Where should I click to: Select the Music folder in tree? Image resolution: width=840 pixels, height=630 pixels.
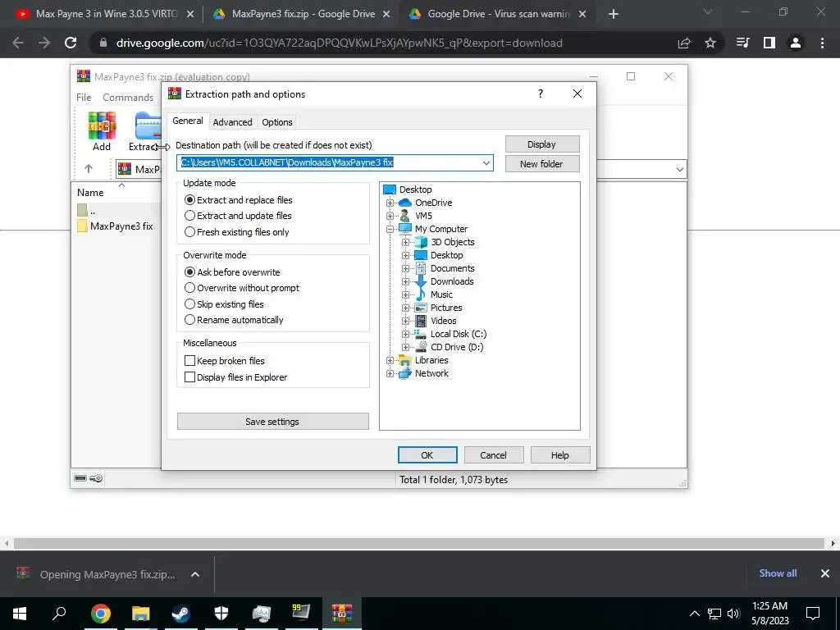pos(441,294)
